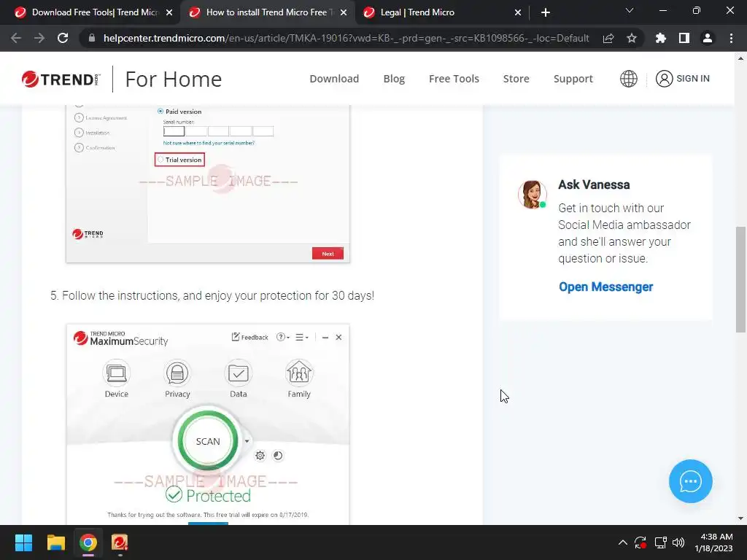Screen dimensions: 747x560
Task: Select How to install Trend Micro tab
Action: coord(268,12)
